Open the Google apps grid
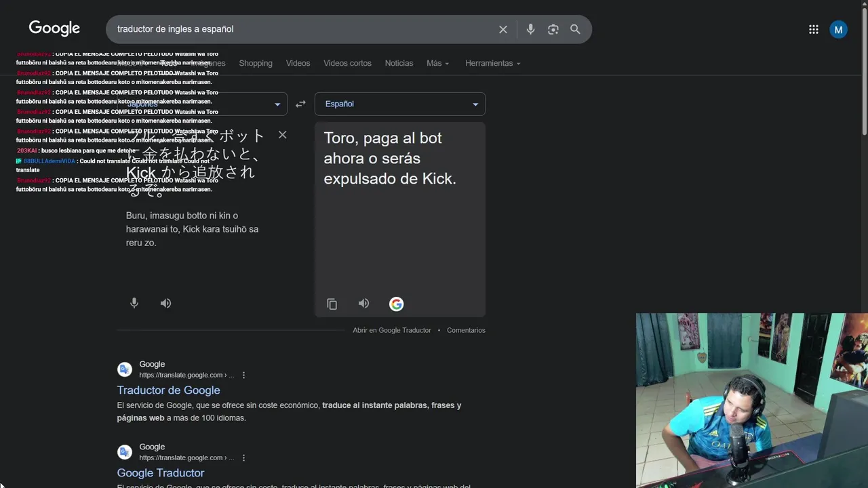The width and height of the screenshot is (868, 488). [x=814, y=29]
